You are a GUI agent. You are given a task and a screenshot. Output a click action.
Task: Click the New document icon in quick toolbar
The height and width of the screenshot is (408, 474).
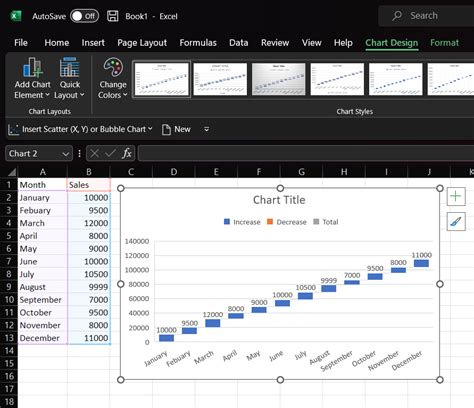(x=166, y=129)
